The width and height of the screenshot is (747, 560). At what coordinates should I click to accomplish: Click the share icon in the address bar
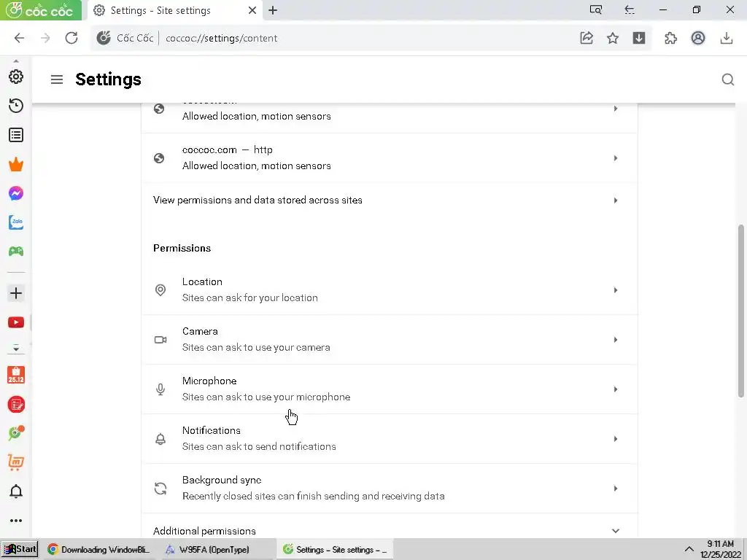point(587,38)
